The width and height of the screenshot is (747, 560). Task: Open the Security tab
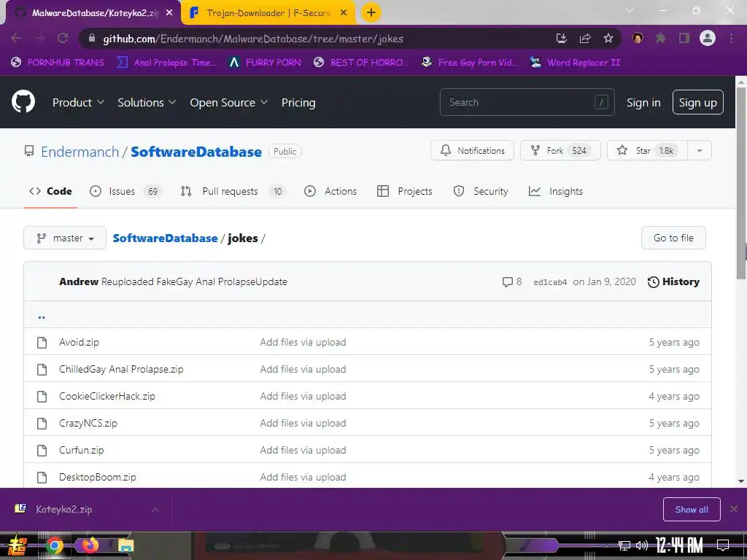[x=481, y=192]
